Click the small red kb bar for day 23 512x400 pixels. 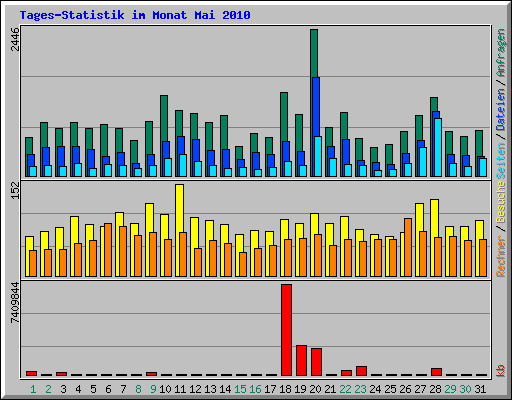(x=361, y=371)
